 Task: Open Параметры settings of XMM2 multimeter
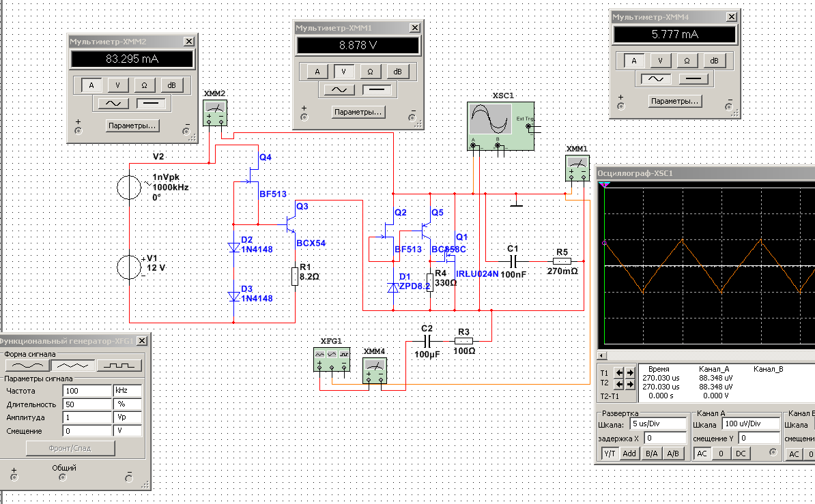tap(132, 125)
